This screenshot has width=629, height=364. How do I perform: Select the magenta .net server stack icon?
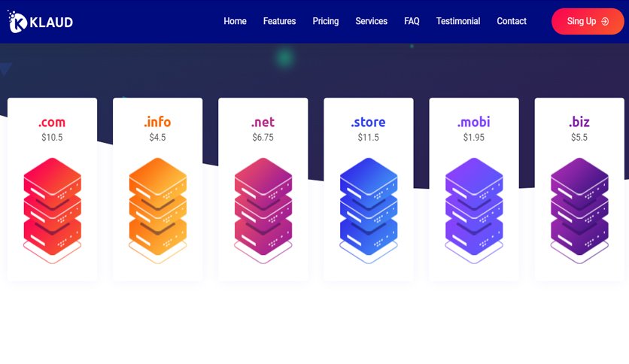pos(263,211)
